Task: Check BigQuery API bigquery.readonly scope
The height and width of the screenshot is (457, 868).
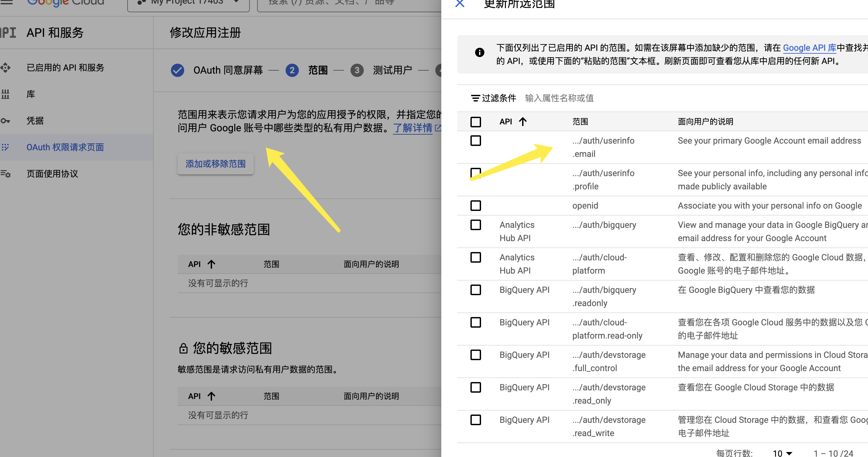Action: pyautogui.click(x=475, y=290)
